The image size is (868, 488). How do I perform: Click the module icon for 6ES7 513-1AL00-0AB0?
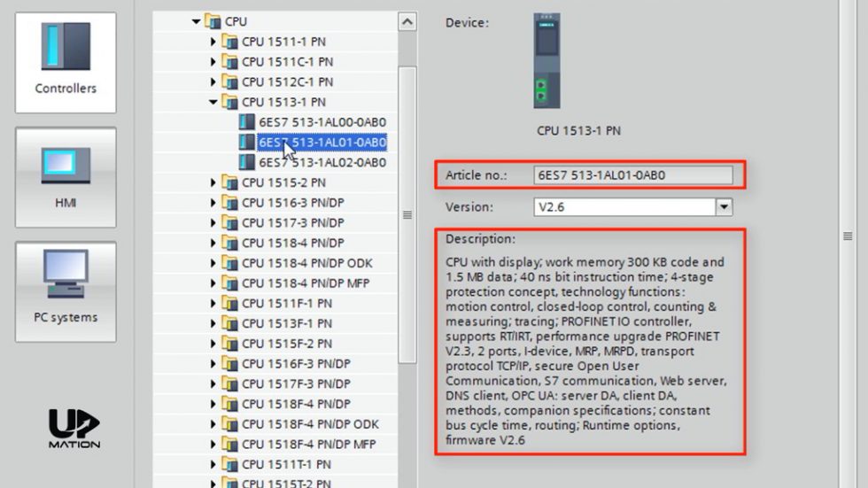coord(247,122)
